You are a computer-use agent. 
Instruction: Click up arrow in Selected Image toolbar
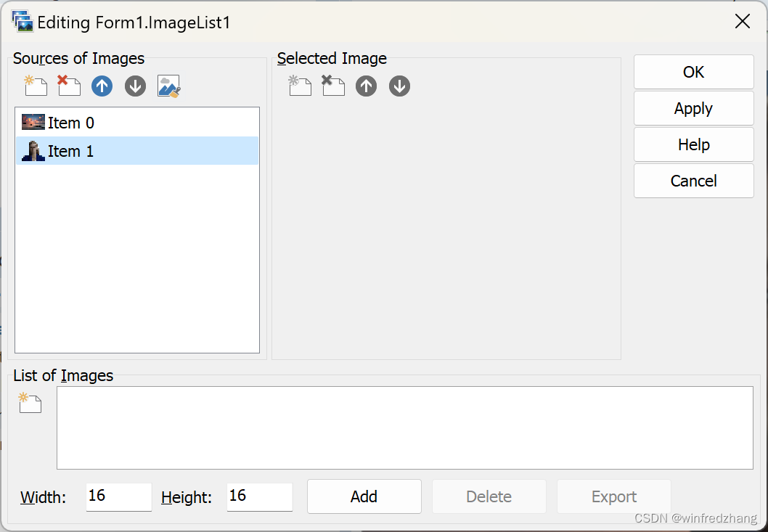(x=367, y=86)
